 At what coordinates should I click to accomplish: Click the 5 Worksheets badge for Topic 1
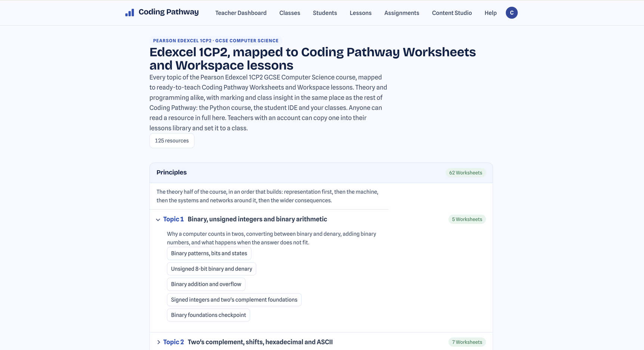click(467, 219)
